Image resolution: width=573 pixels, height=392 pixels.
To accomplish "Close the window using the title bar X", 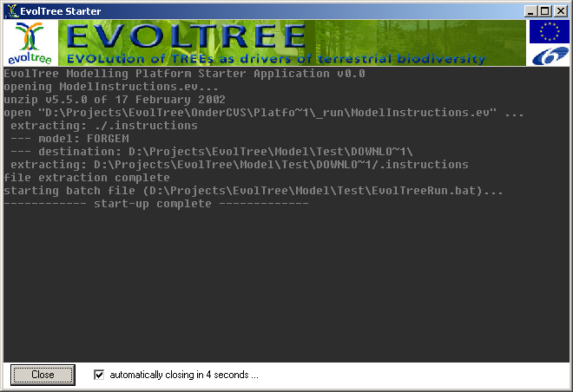I will tap(560, 10).
